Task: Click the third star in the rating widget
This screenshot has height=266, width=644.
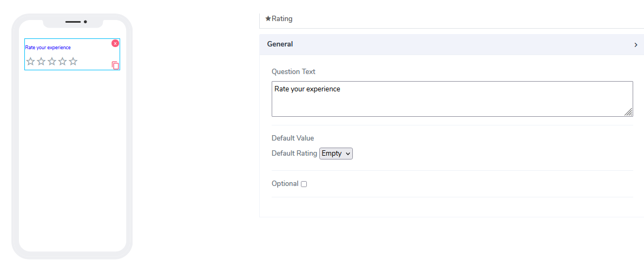Action: 52,62
